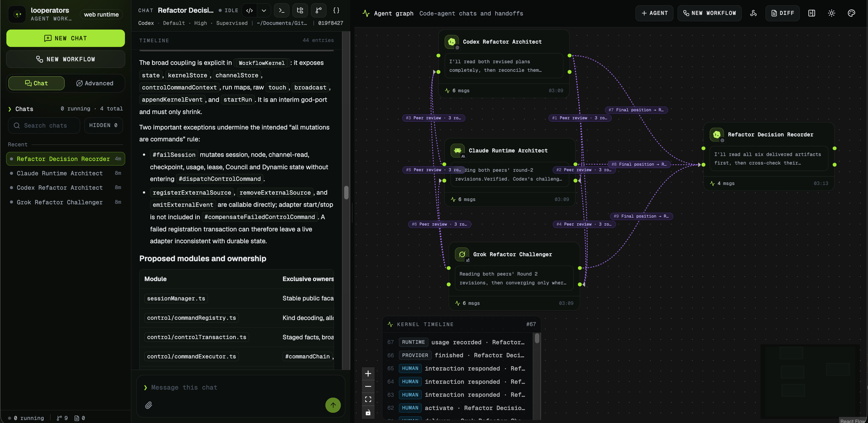Click the Kernel Timeline pulse icon

390,324
